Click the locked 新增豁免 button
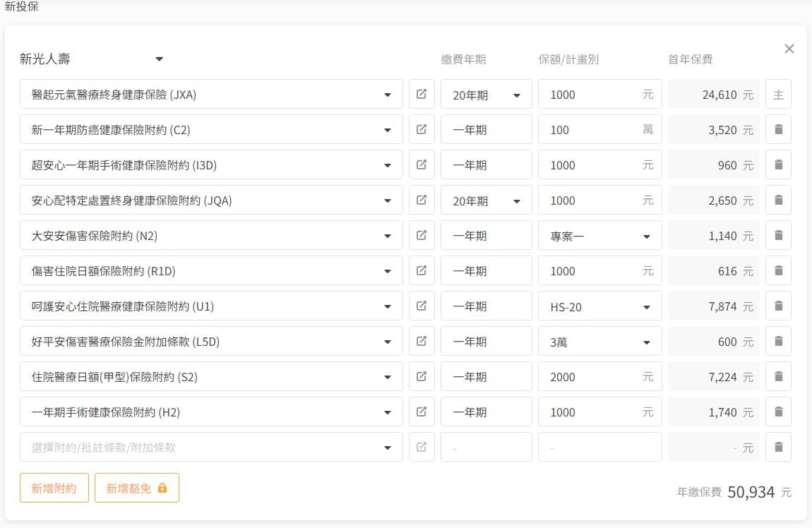The image size is (812, 528). pos(136,488)
